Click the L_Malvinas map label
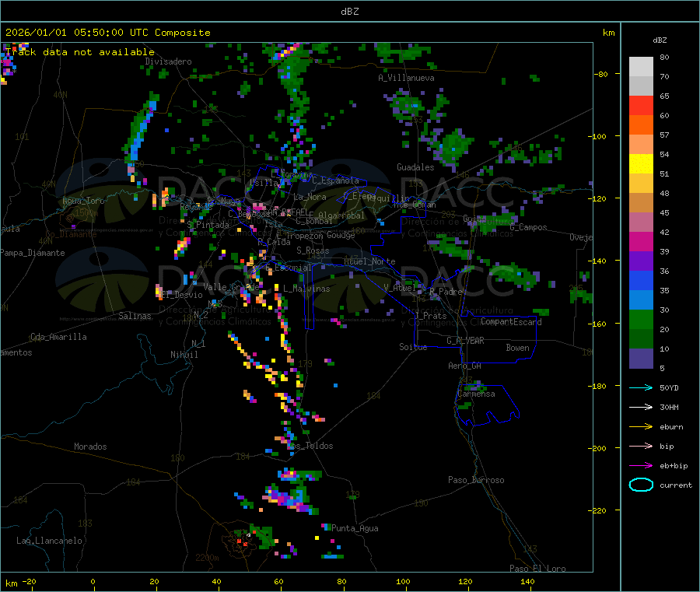The height and width of the screenshot is (592, 700). pos(306,289)
